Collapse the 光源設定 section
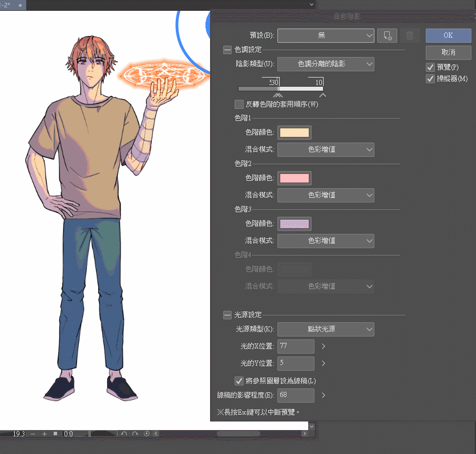 [227, 315]
